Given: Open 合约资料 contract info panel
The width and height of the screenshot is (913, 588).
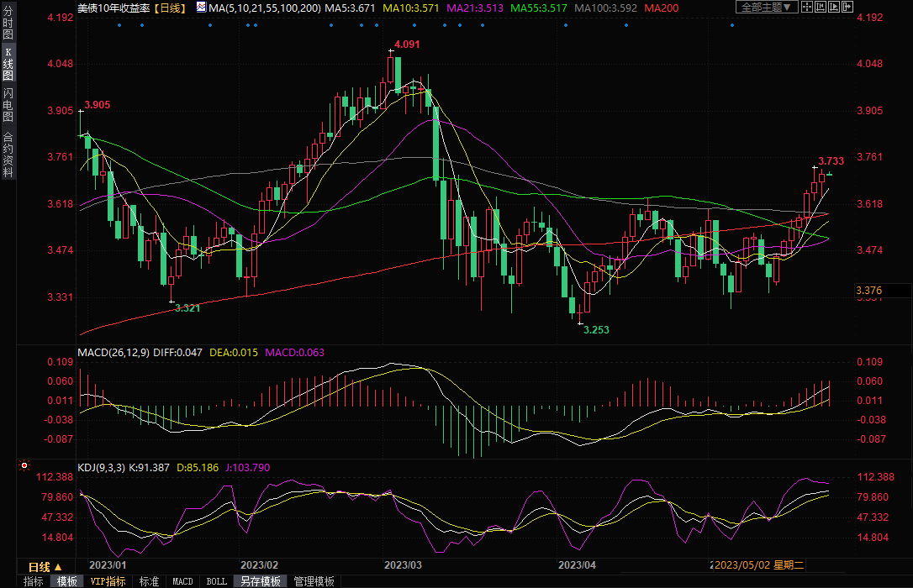Looking at the screenshot, I should [x=8, y=155].
